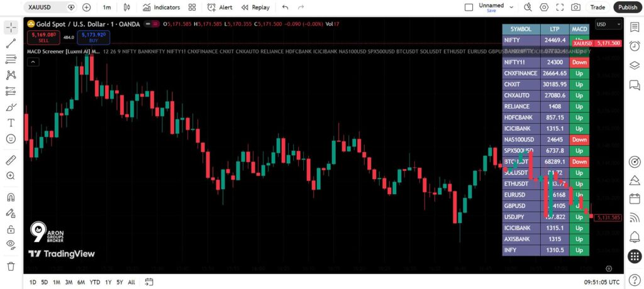The image size is (644, 289).
Task: Choose the chart layout setup icon
Action: (469, 7)
